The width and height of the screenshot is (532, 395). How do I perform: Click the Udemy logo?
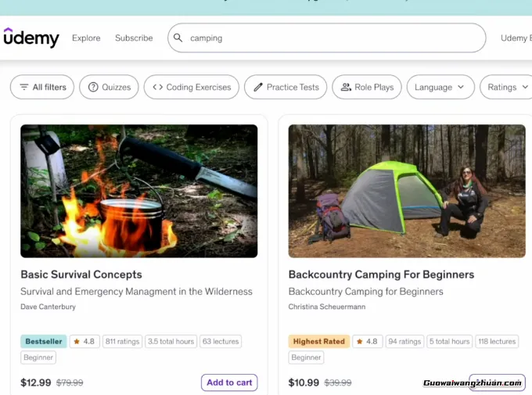(31, 38)
